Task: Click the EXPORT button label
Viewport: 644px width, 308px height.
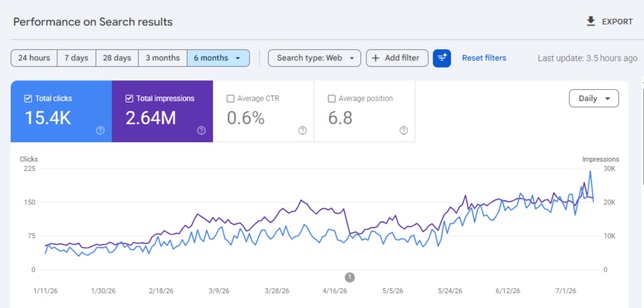Action: [x=617, y=22]
